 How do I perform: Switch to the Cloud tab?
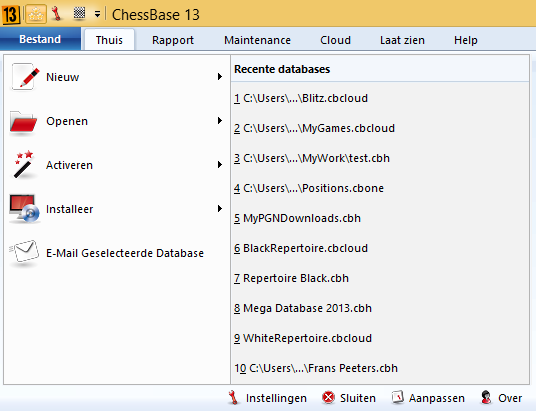click(x=335, y=40)
